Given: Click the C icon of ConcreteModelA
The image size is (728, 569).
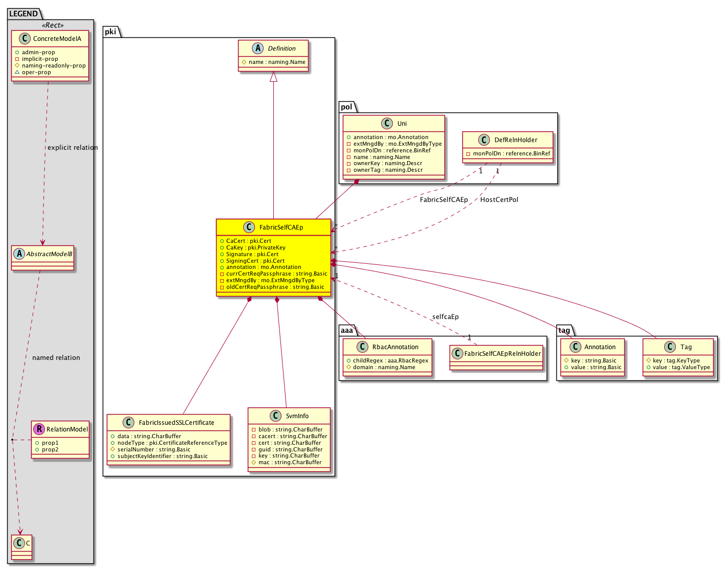Looking at the screenshot, I should click(x=25, y=39).
